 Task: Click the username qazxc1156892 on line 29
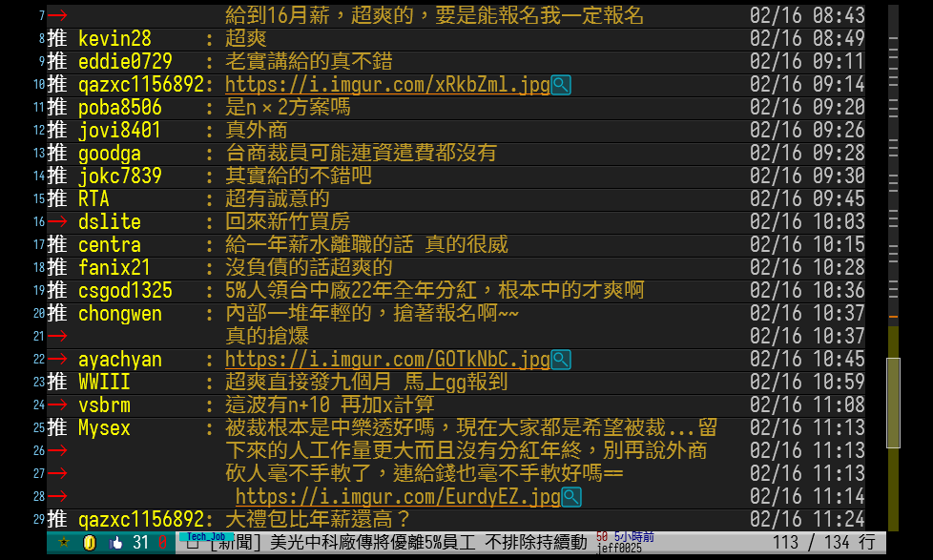click(140, 520)
